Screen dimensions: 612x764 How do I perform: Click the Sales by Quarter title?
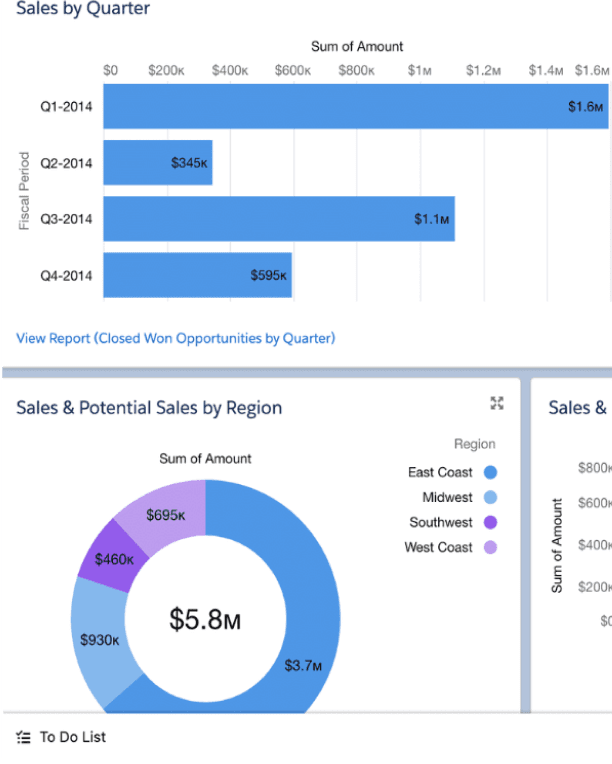click(83, 8)
